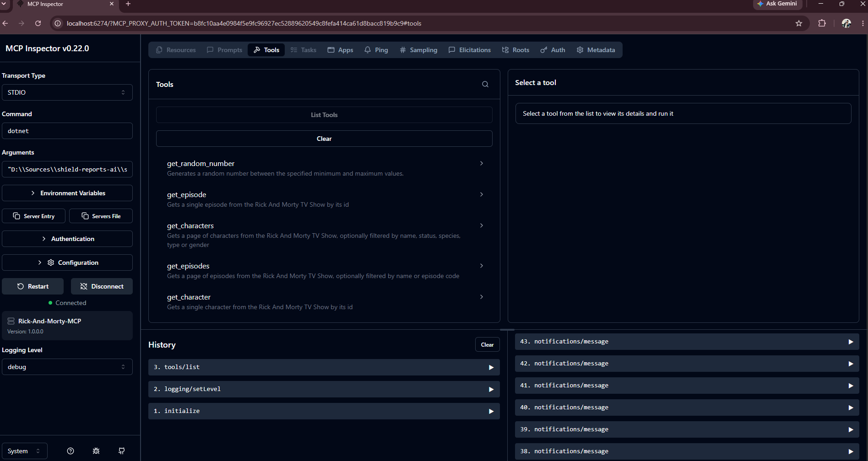868x461 pixels.
Task: Open the browser three-dot menu
Action: (x=863, y=23)
